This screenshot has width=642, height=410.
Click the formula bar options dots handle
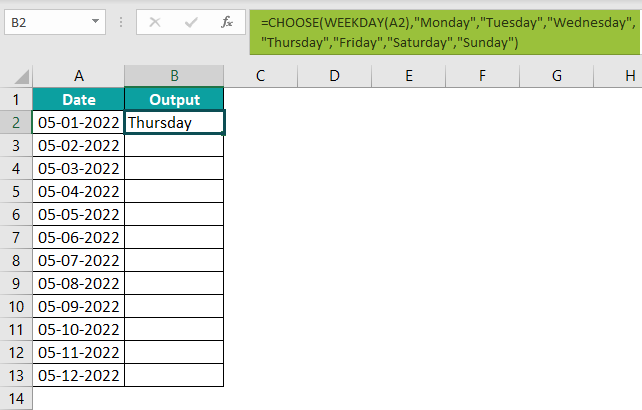coord(121,22)
